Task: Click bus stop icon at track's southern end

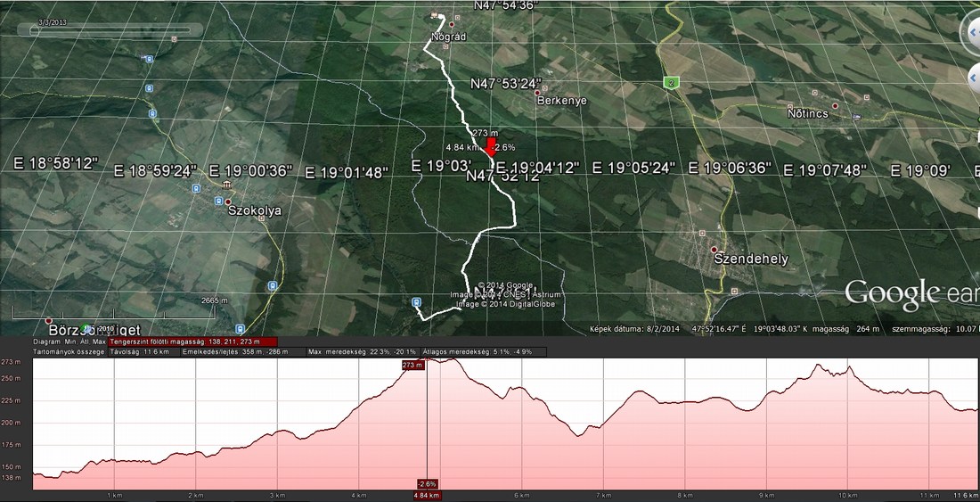Action: point(416,302)
